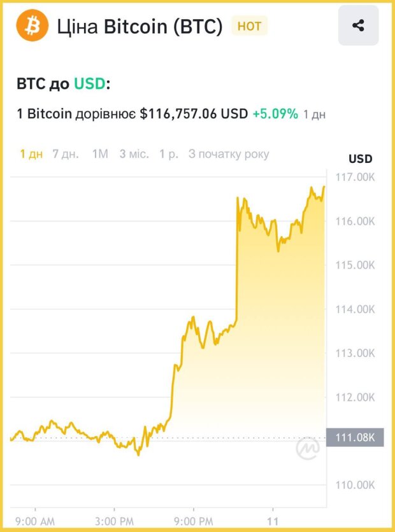The width and height of the screenshot is (395, 532).
Task: Switch chart to 1M range
Action: 100,154
